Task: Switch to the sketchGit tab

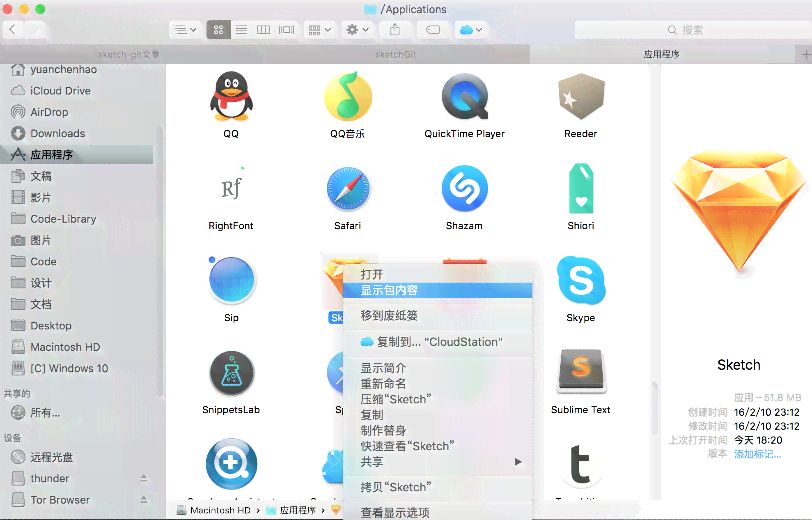Action: [x=396, y=54]
